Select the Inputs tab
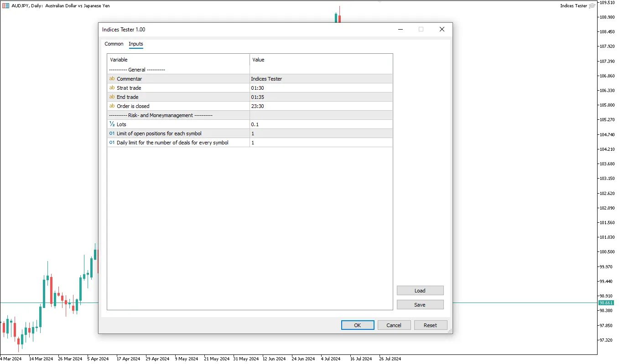 tap(136, 44)
